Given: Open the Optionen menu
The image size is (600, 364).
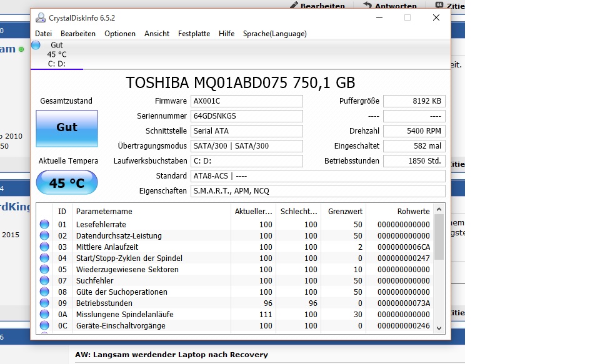Looking at the screenshot, I should (x=120, y=34).
